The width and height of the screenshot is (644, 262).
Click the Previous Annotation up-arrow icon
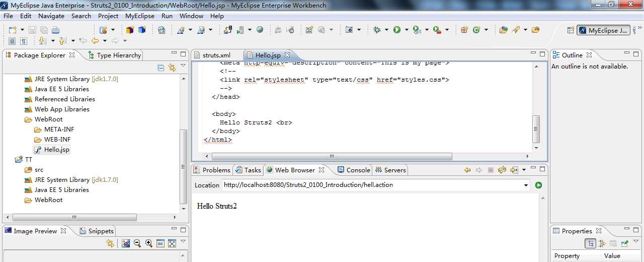tap(62, 41)
